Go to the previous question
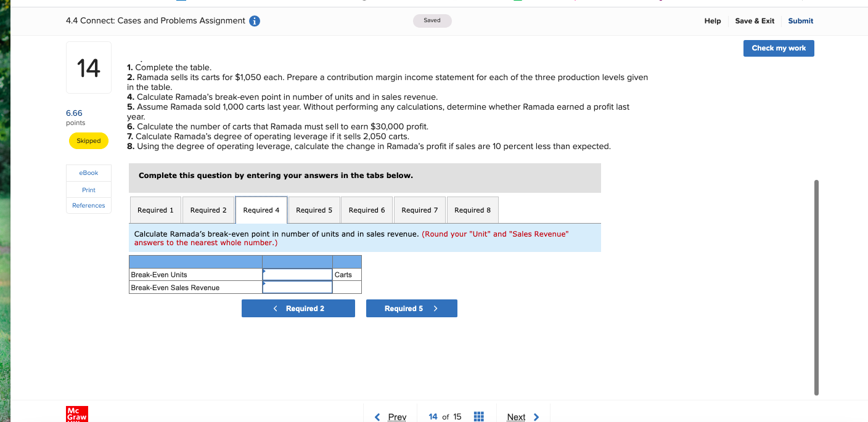This screenshot has width=868, height=422. 391,417
